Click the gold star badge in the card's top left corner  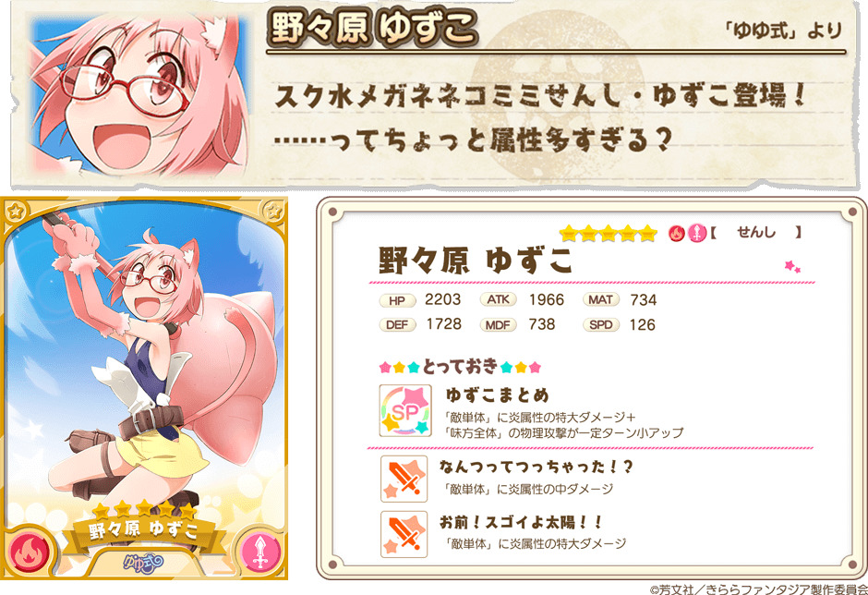(x=16, y=211)
